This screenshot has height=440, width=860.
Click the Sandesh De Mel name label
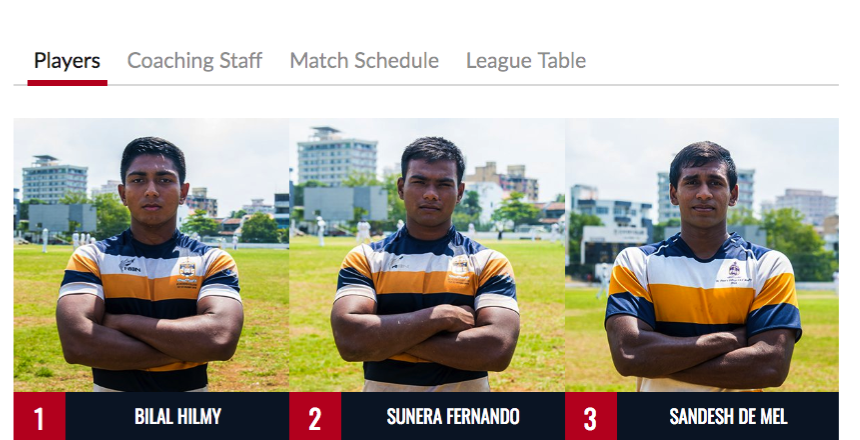pos(728,416)
